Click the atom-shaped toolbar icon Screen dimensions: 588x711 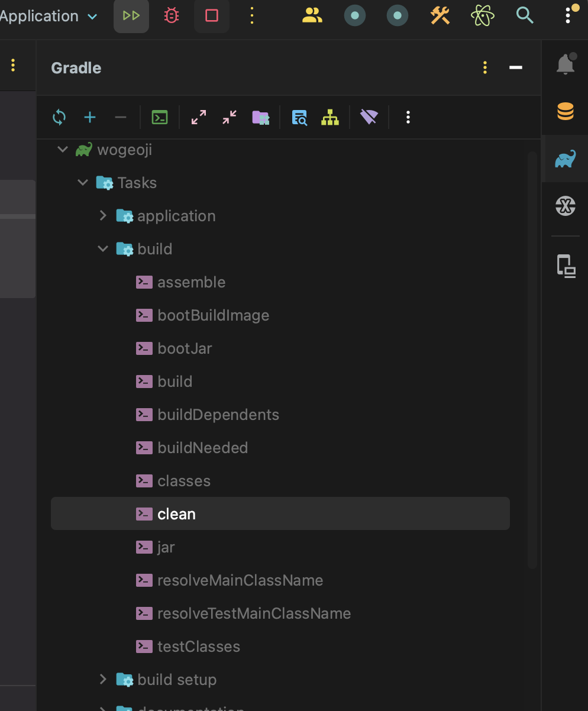[x=483, y=16]
